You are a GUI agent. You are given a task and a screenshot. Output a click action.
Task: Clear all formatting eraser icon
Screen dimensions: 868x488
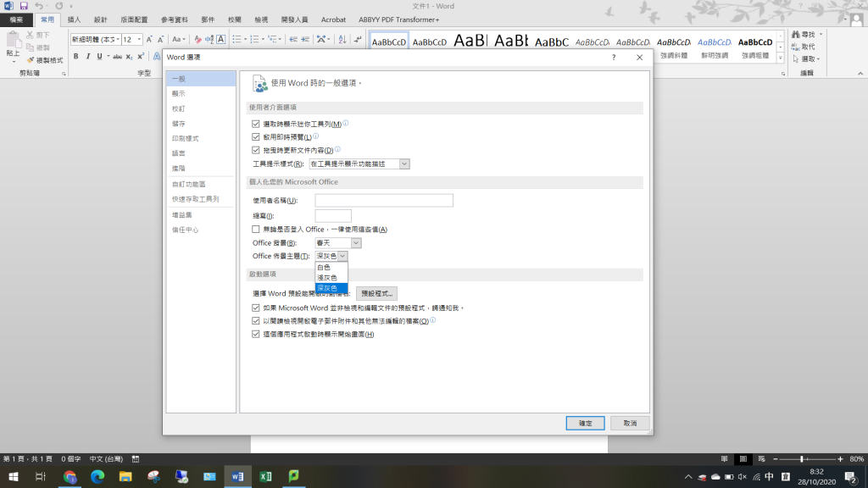[198, 39]
